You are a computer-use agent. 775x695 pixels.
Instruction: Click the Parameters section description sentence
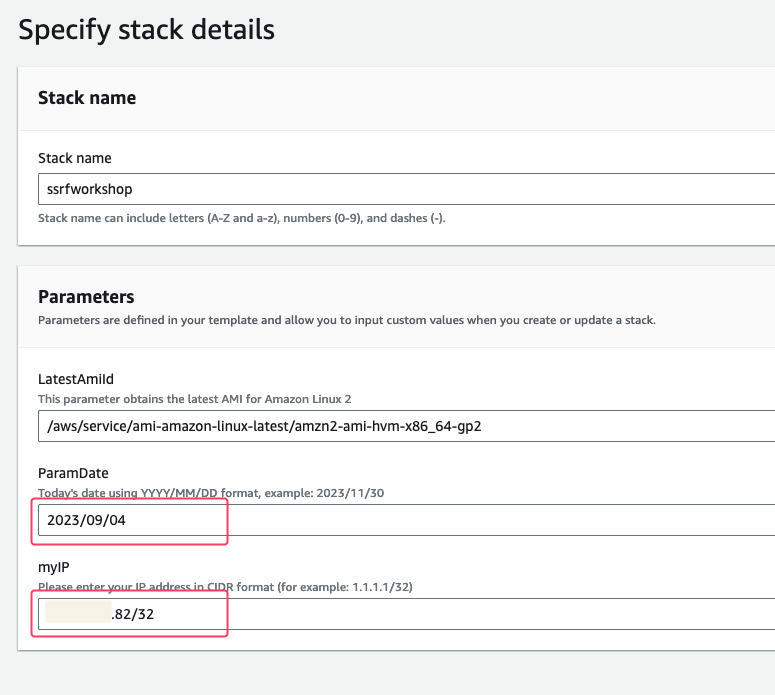(346, 320)
